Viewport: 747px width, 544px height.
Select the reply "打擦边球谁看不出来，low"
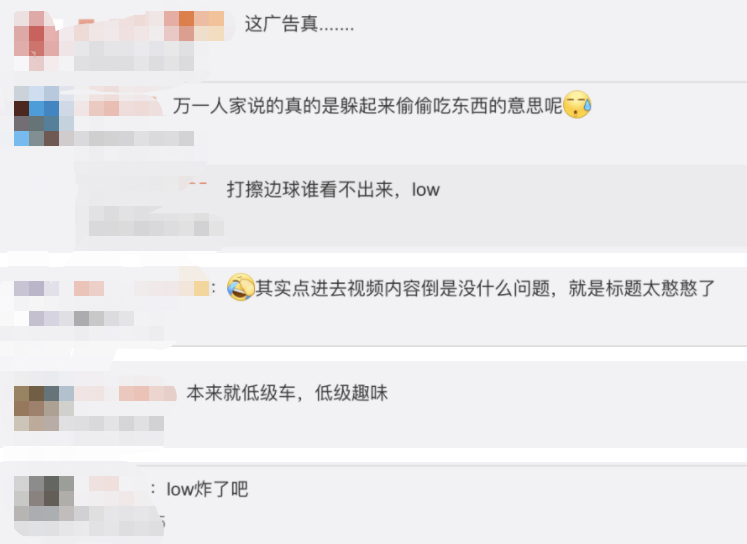click(333, 190)
